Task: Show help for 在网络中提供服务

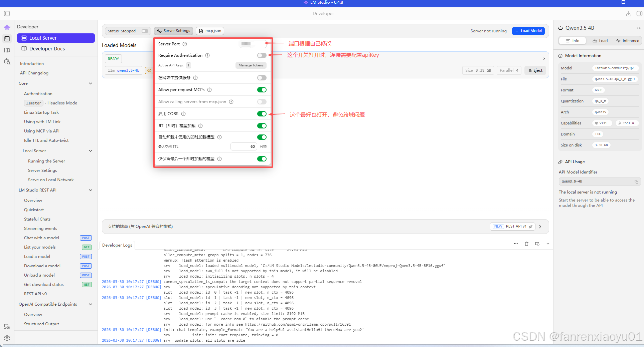Action: (195, 78)
